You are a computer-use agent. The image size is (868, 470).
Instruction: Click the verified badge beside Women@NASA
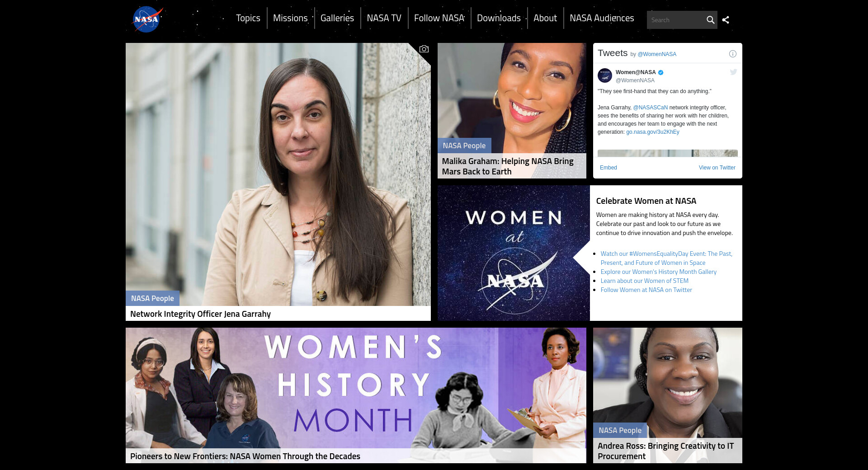pos(660,72)
